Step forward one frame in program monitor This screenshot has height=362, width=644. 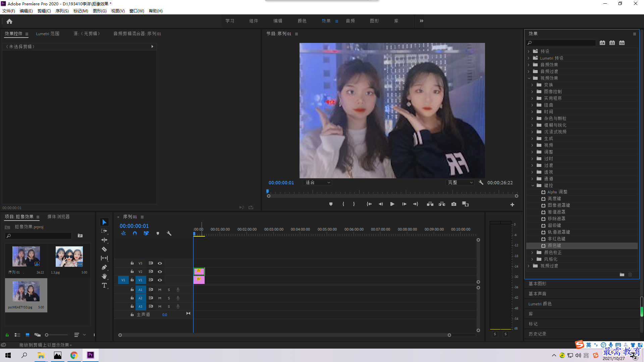[x=404, y=204]
